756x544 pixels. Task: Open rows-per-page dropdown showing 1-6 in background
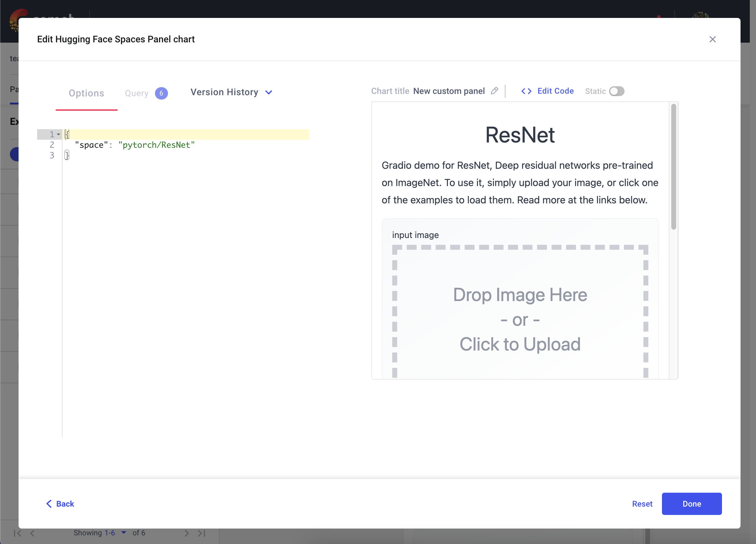[115, 533]
